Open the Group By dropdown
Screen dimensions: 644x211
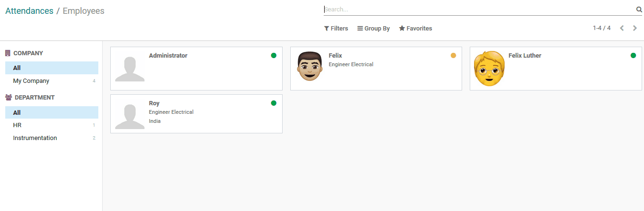click(373, 29)
